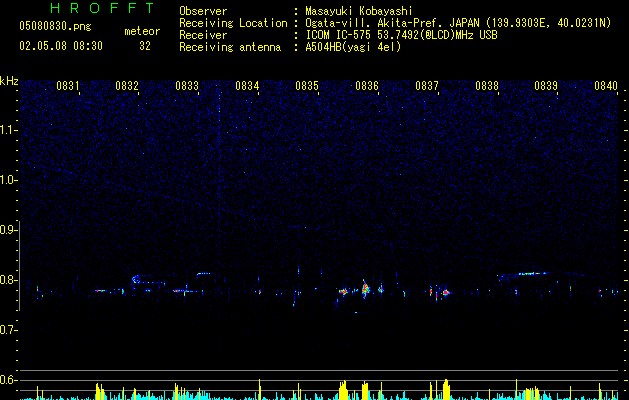Screen dimensions: 629x400
Task: Click the 1.0 kHz axis label
Action: click(x=9, y=180)
